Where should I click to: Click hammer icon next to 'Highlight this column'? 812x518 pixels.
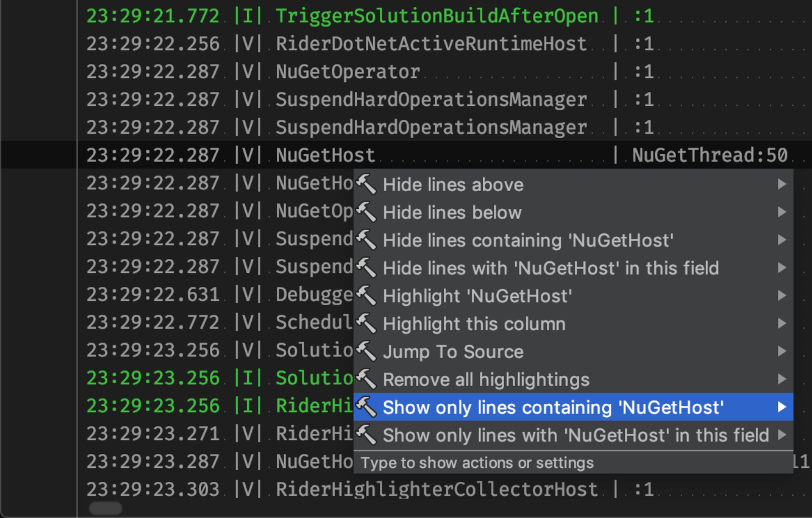click(366, 323)
